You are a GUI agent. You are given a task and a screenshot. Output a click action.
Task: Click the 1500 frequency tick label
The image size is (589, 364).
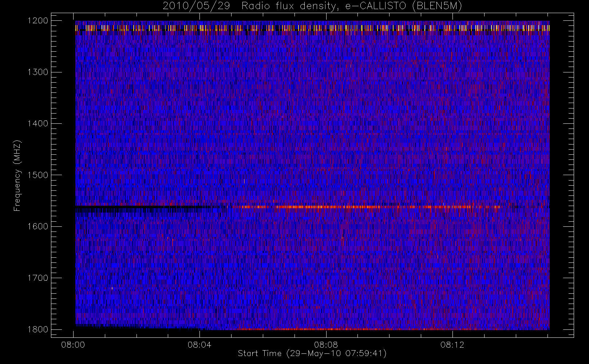38,175
